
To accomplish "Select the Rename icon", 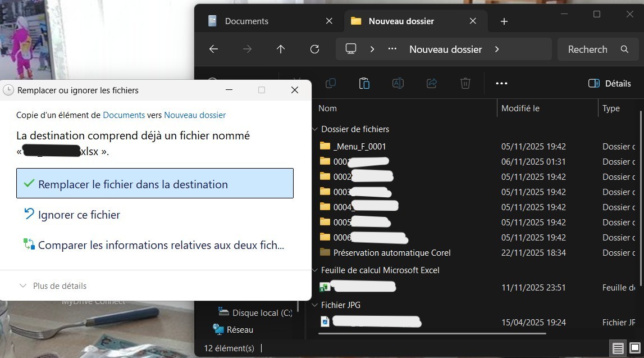I will [x=398, y=83].
